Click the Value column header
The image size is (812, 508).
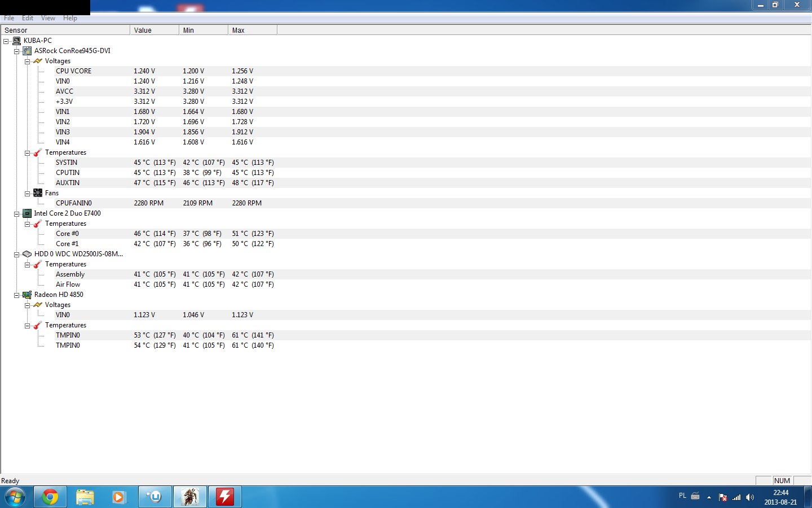click(155, 30)
